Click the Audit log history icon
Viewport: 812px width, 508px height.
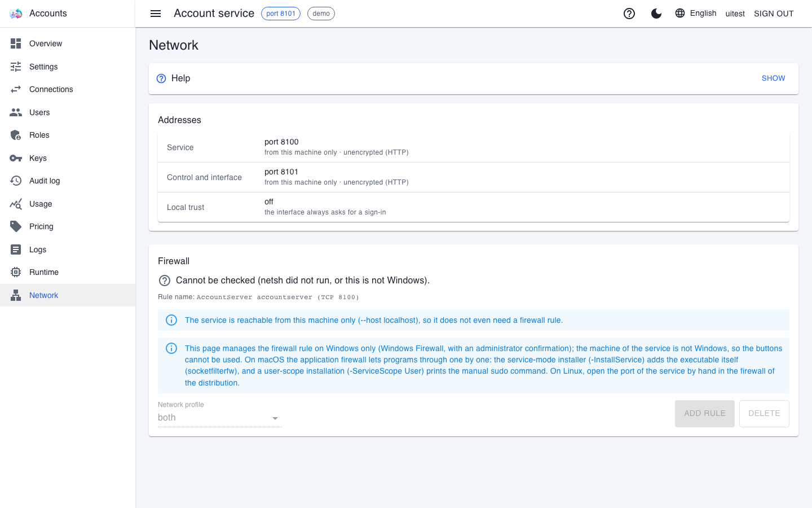pyautogui.click(x=16, y=181)
